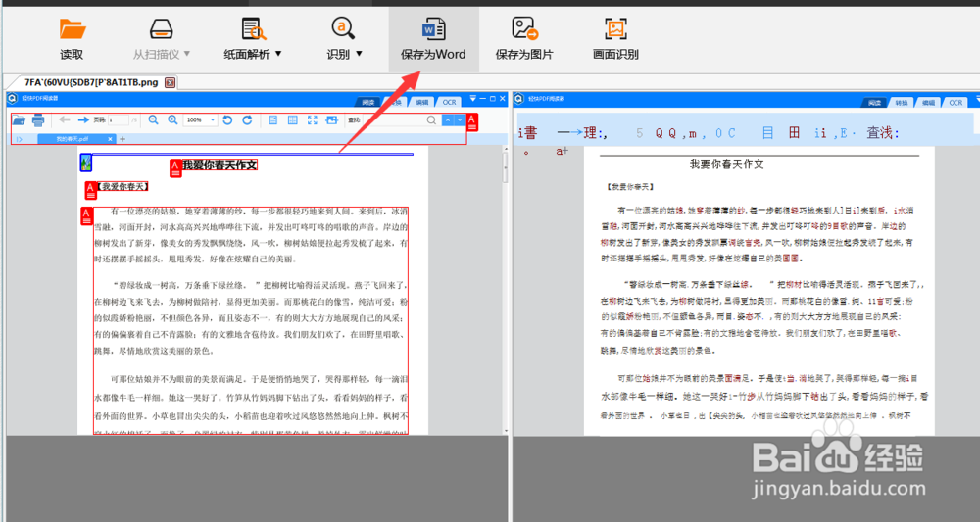Click the printer icon in left pane
Image resolution: width=980 pixels, height=522 pixels.
(x=38, y=119)
